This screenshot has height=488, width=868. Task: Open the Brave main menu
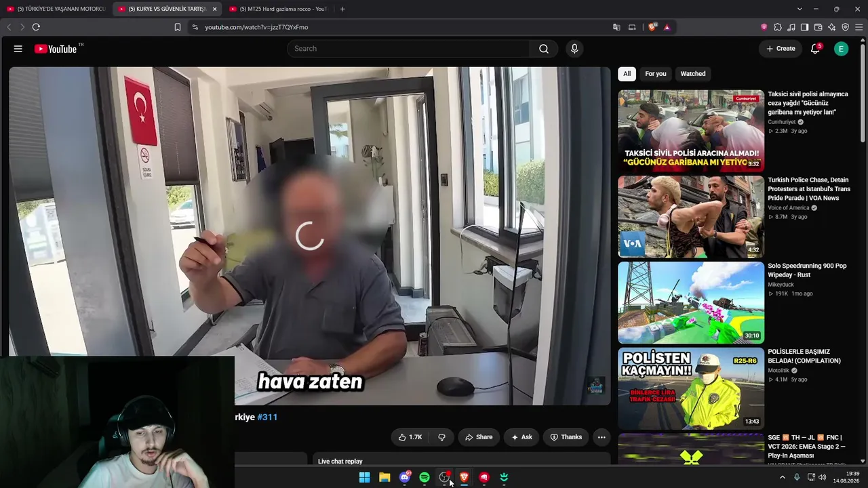click(x=859, y=27)
